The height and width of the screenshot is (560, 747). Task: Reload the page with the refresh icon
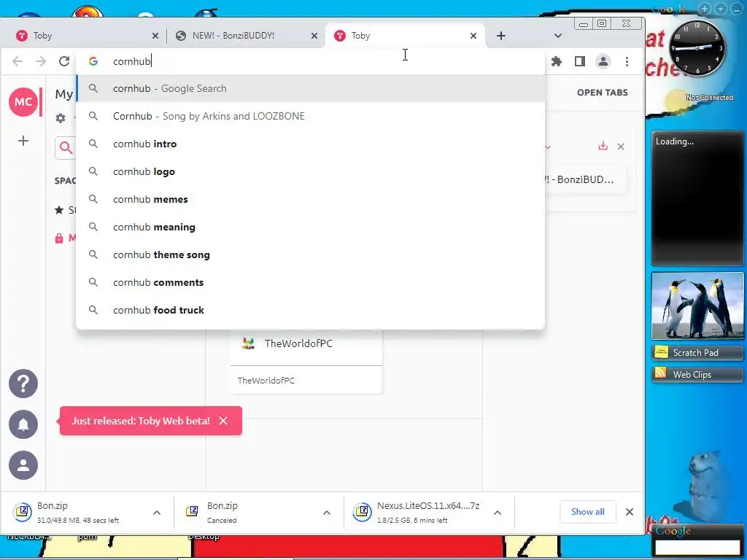[64, 61]
